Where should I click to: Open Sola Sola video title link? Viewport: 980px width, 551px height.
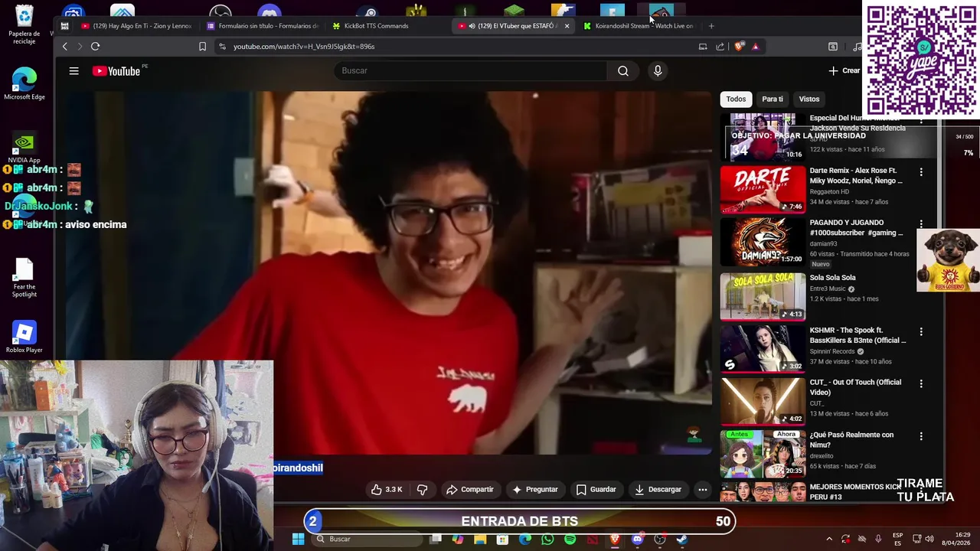pyautogui.click(x=832, y=278)
